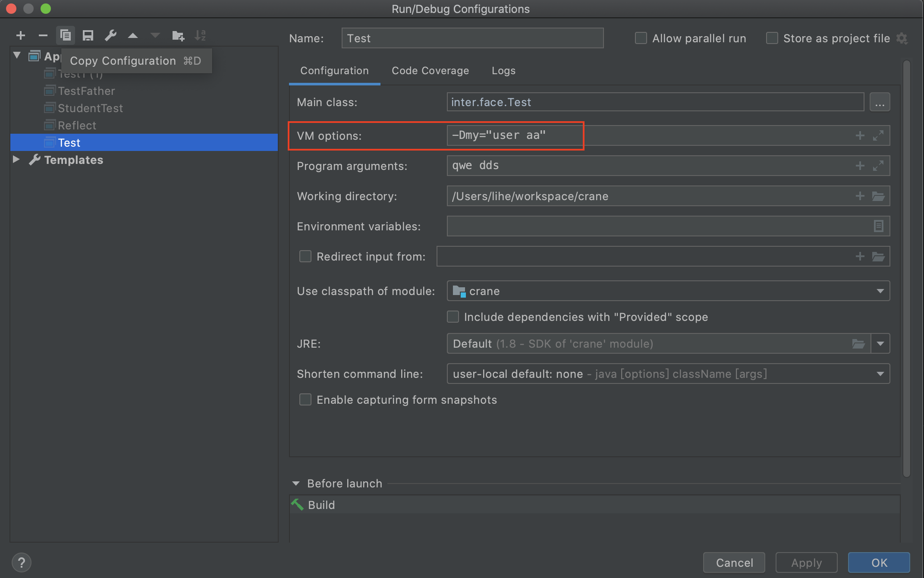Open Edit Templates wrench icon in toolbar
Image resolution: width=924 pixels, height=578 pixels.
(110, 35)
